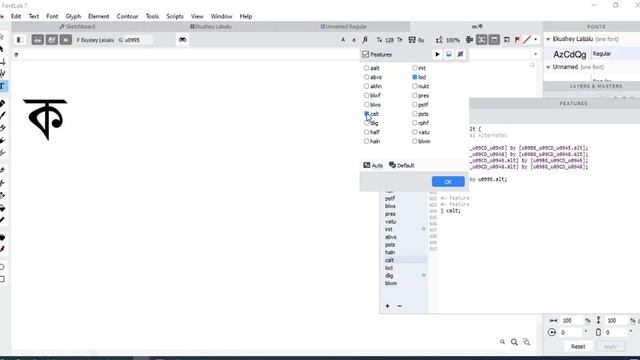Switch to the Sketchboard tab
The height and width of the screenshot is (360, 640).
78,27
